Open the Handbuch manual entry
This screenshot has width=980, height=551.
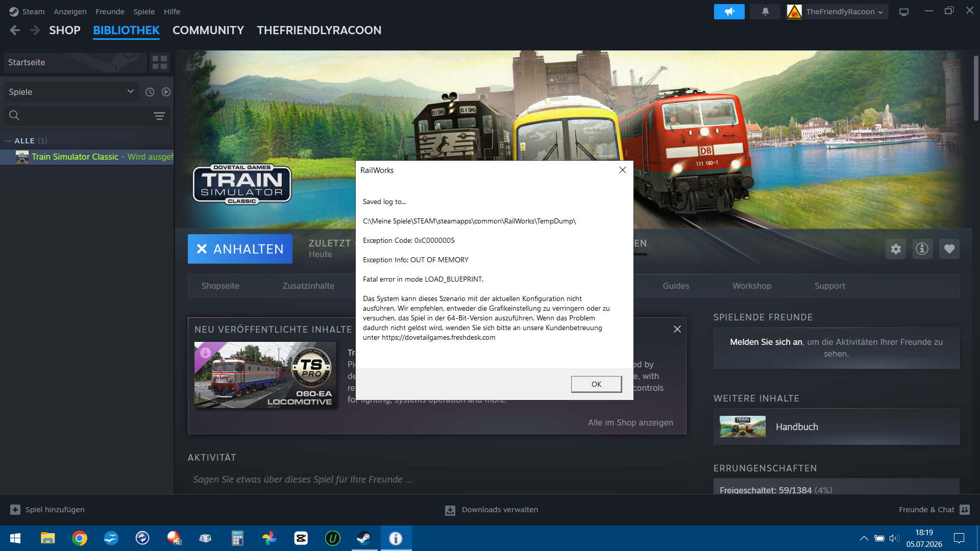(836, 427)
